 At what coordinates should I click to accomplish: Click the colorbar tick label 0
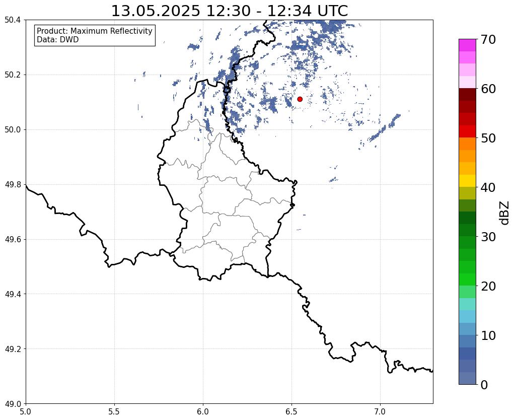tap(484, 385)
